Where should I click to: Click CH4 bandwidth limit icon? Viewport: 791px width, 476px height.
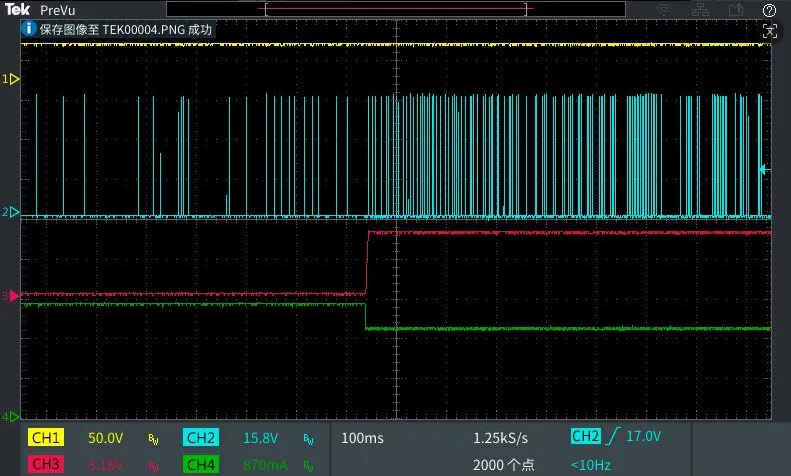pyautogui.click(x=309, y=465)
